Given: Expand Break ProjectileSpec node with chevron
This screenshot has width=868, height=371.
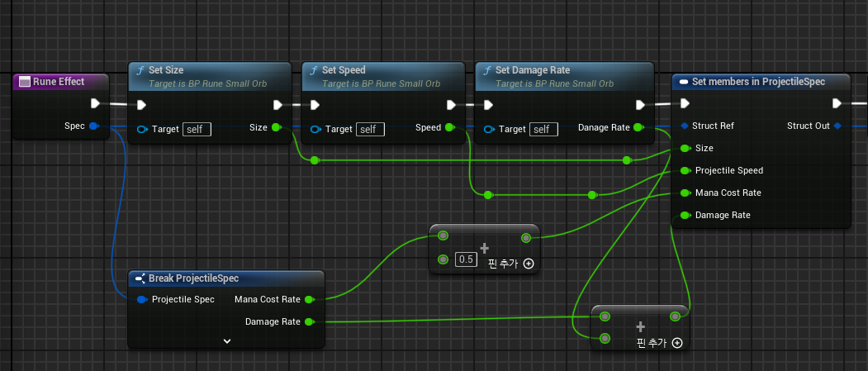Looking at the screenshot, I should coord(226,341).
